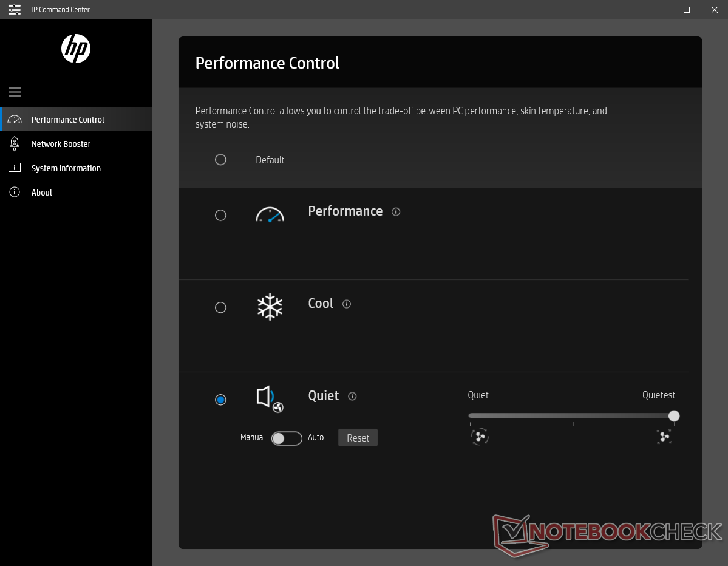This screenshot has height=566, width=728.
Task: Collapse the sidebar with the hamburger menu icon
Action: coord(15,92)
